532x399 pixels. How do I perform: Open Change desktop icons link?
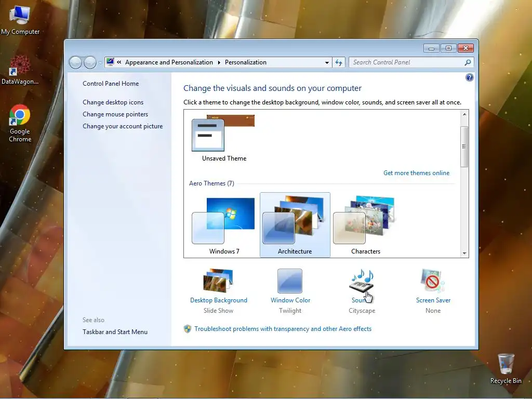pyautogui.click(x=113, y=102)
